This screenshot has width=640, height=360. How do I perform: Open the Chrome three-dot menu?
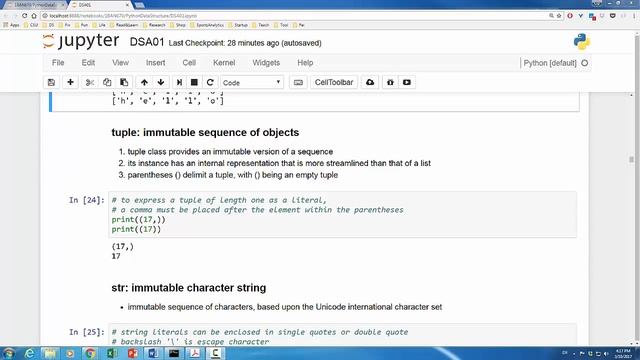click(x=635, y=16)
